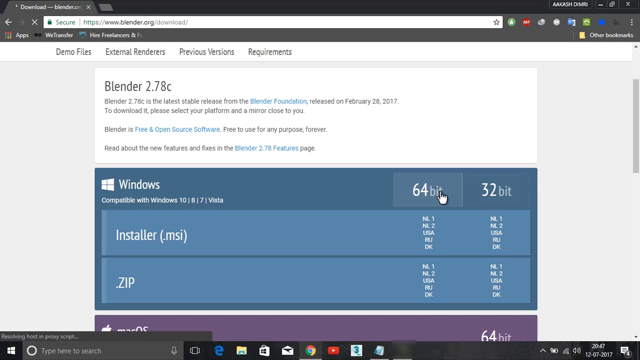
Task: Open Demo Files page
Action: click(73, 52)
